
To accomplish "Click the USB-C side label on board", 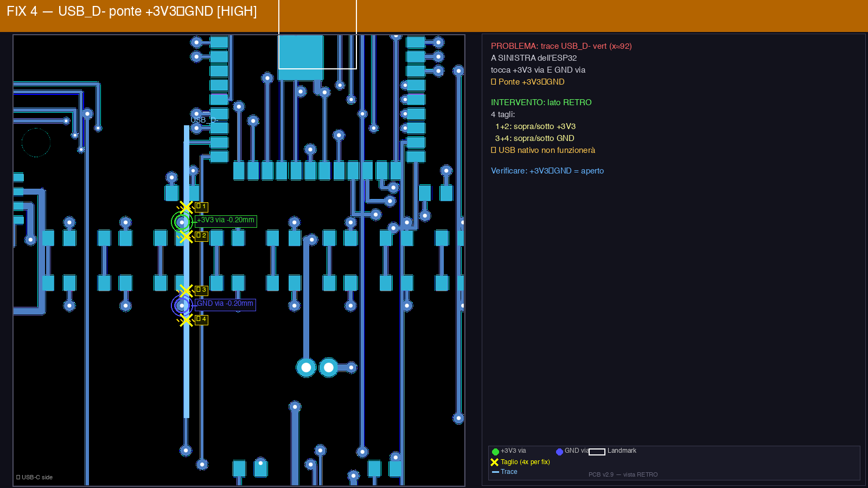I will (x=35, y=478).
